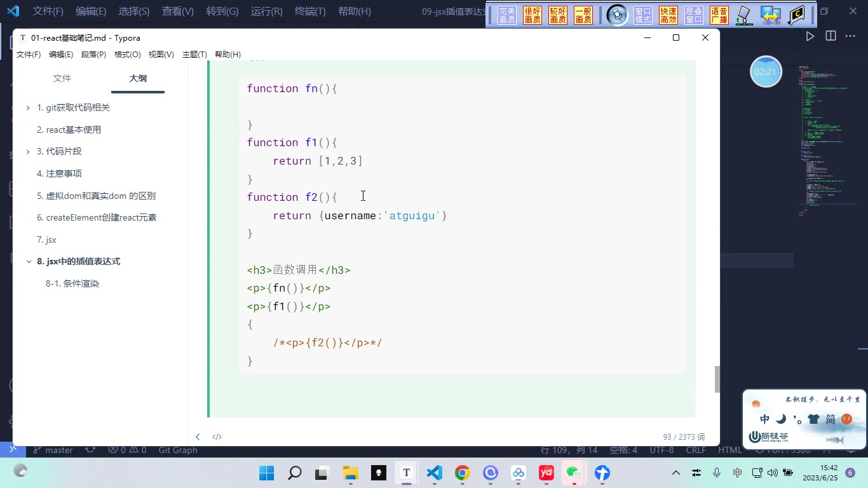
Task: Show hidden system tray icons chevron
Action: [x=676, y=473]
